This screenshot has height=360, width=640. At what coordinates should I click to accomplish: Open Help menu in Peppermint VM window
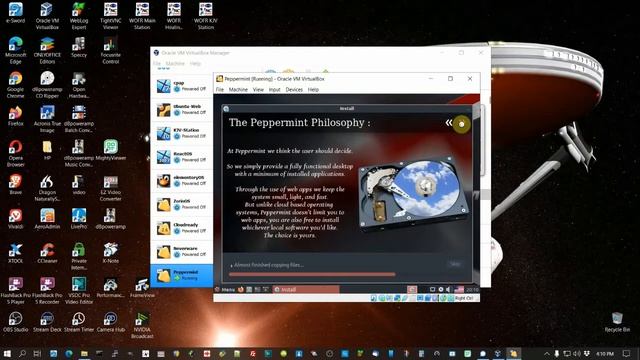tap(313, 89)
